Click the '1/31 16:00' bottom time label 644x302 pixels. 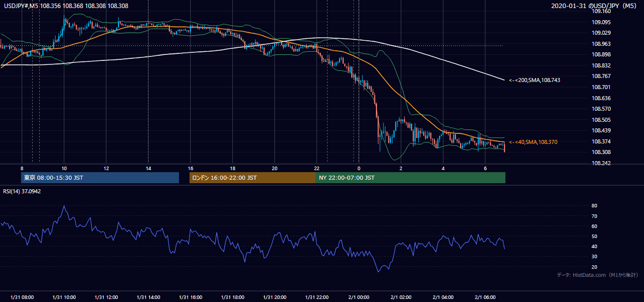190,297
